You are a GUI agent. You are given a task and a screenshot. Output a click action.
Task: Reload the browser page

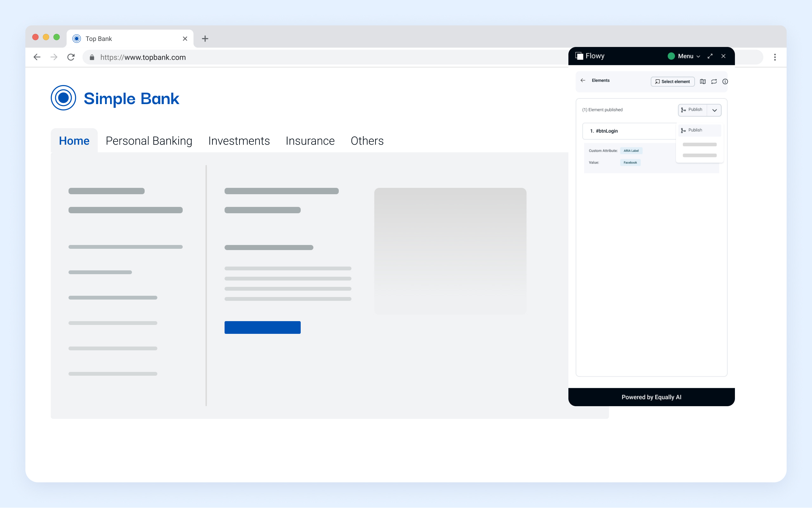click(x=71, y=57)
